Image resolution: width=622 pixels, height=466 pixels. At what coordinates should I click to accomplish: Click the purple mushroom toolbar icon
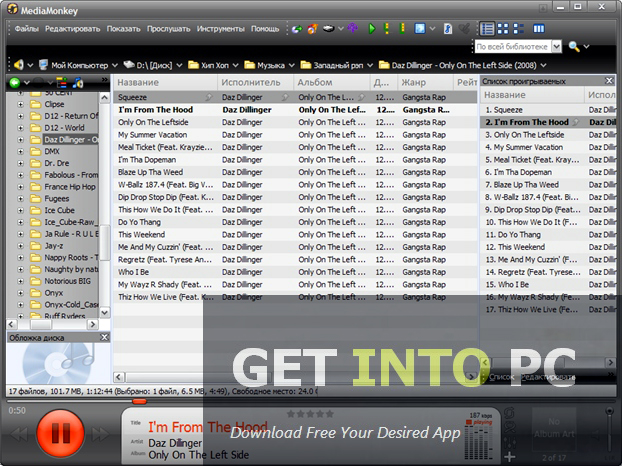pyautogui.click(x=353, y=28)
